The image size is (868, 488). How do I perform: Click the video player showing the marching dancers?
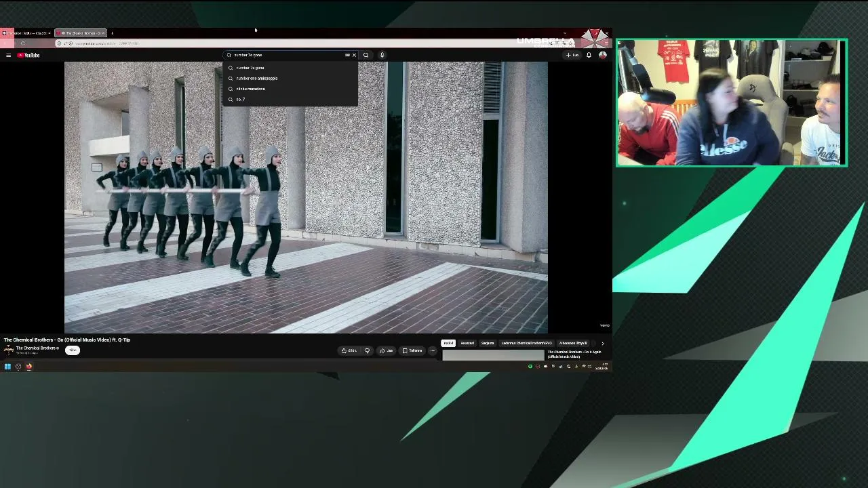click(306, 197)
